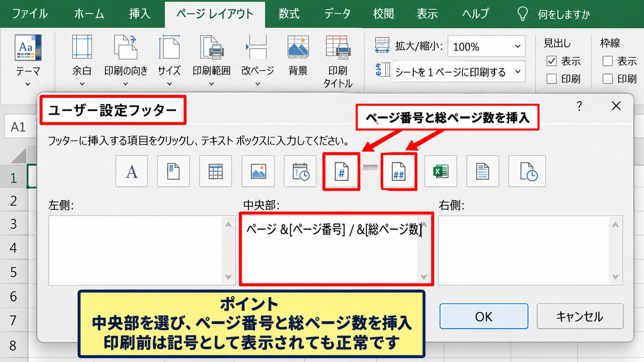Screen dimensions: 644x362
Task: Insert sheet name with the table icon
Action: point(216,171)
